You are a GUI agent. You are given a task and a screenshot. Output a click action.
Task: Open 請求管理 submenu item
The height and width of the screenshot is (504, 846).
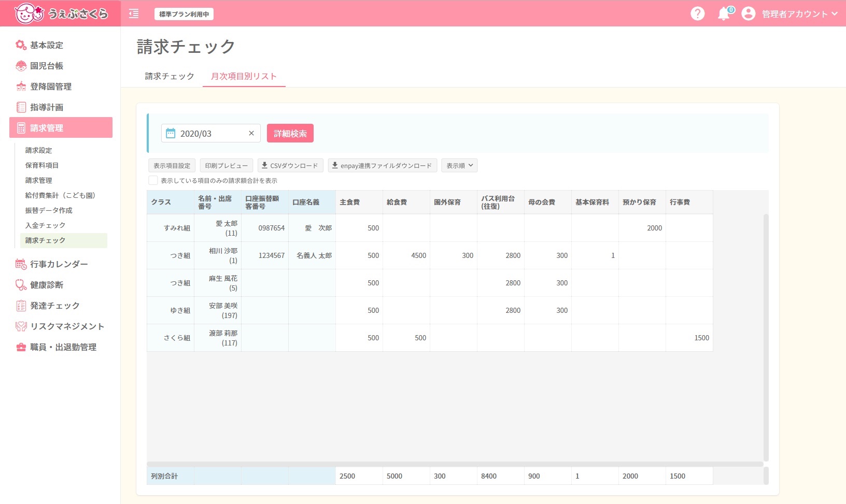pos(39,180)
